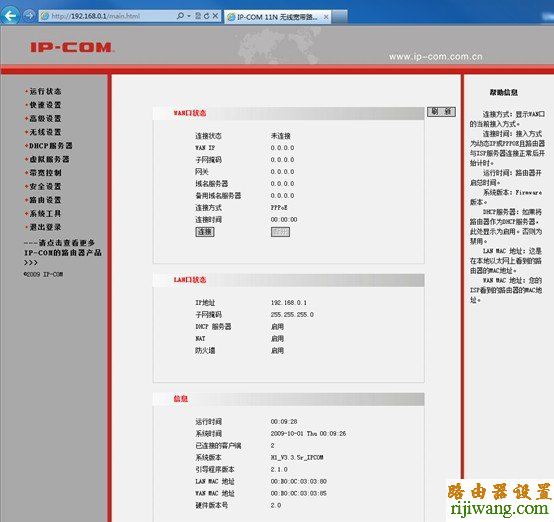
Task: Click the 备用域名服务器 value 0.0.0.0
Action: point(282,196)
